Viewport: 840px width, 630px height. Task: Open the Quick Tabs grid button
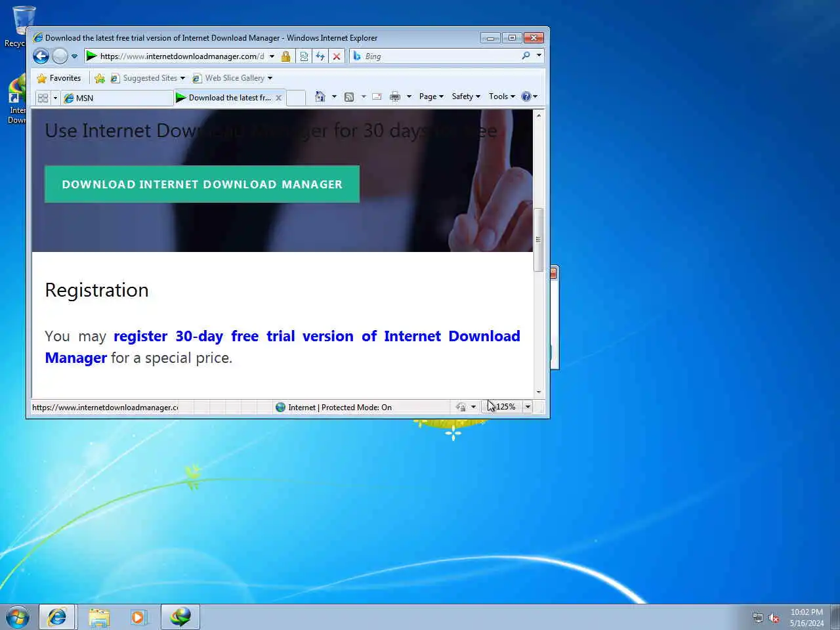pyautogui.click(x=43, y=98)
